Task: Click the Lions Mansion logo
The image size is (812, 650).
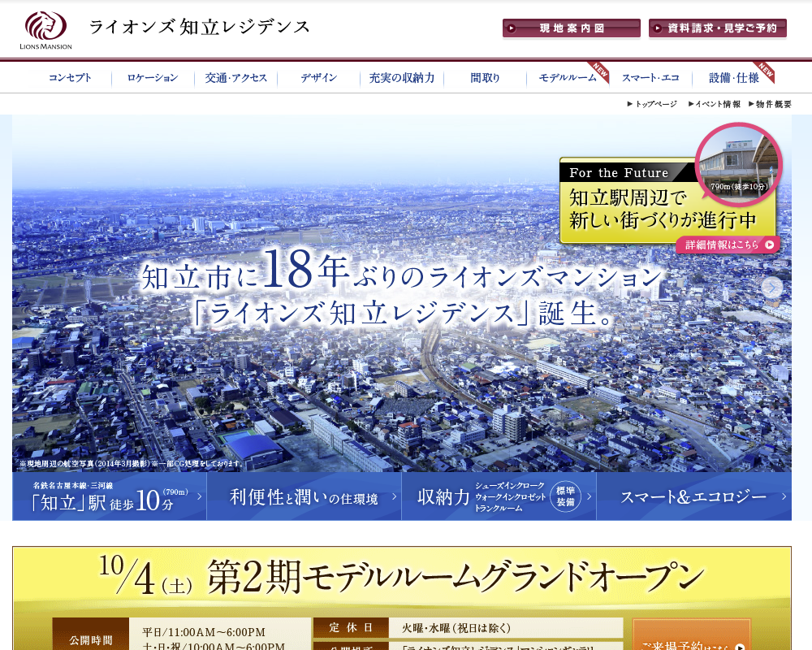Action: (x=46, y=30)
